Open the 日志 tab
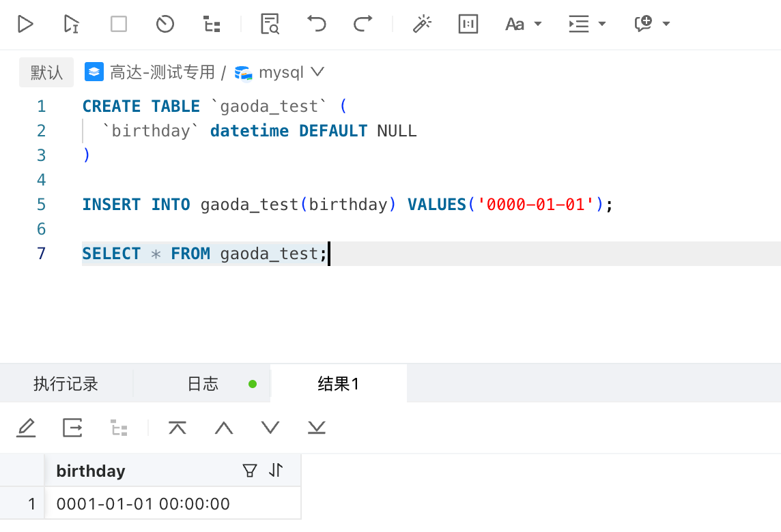This screenshot has width=781, height=532. [x=203, y=383]
